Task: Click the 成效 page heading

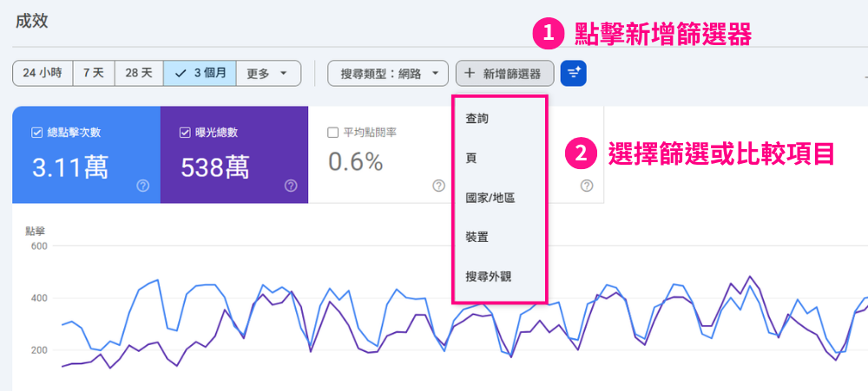Action: tap(31, 21)
